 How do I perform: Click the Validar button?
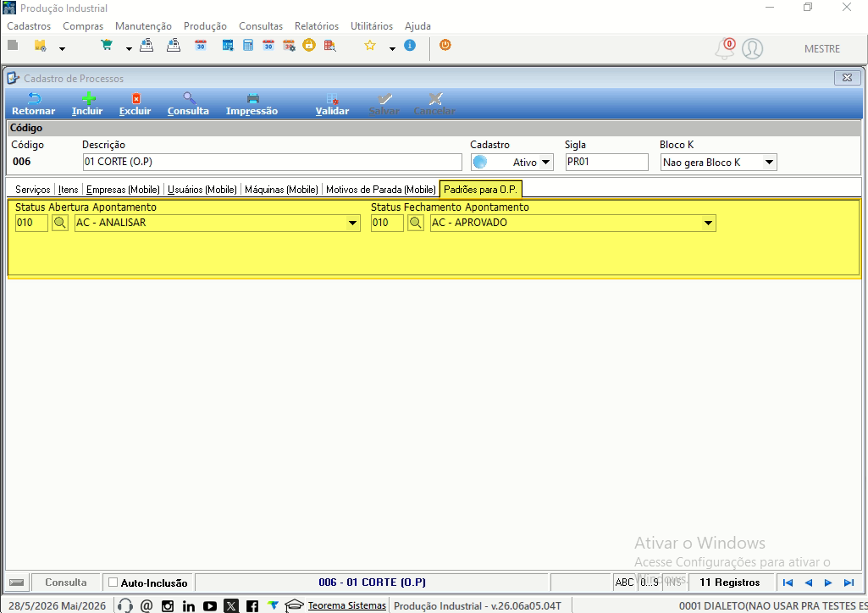click(x=332, y=104)
